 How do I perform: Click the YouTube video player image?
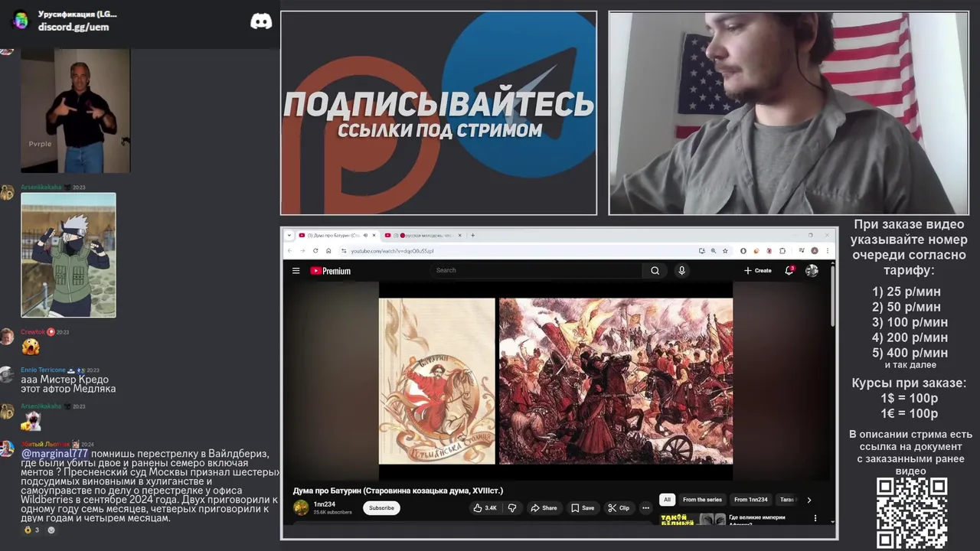(x=556, y=381)
